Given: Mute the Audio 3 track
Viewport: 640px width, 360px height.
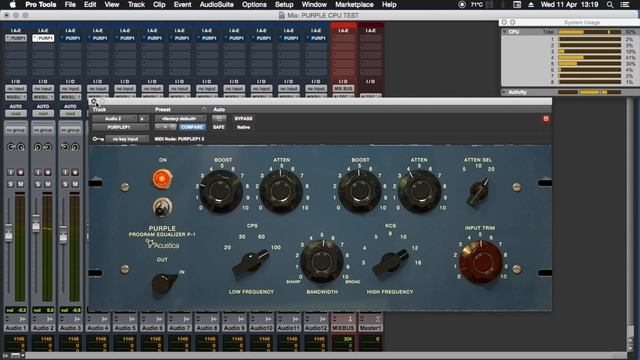Looking at the screenshot, I should tap(75, 184).
